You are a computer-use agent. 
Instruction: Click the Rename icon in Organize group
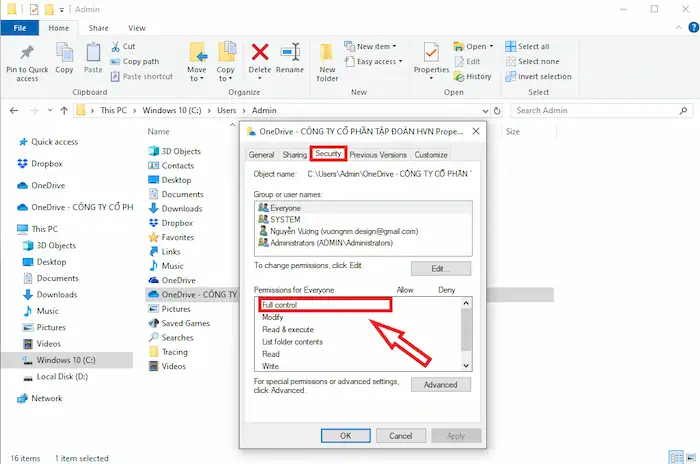[x=290, y=54]
